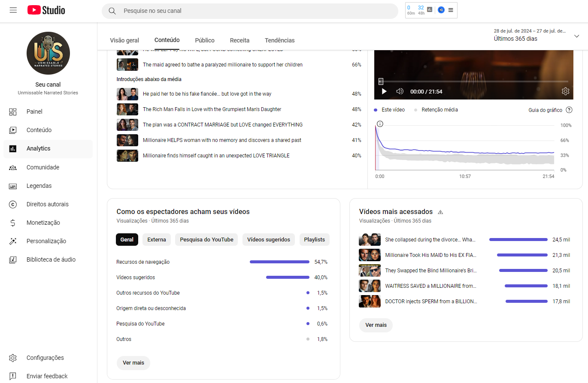588x383 pixels.
Task: Click the Enviar feedback exclamation icon
Action: coord(13,376)
